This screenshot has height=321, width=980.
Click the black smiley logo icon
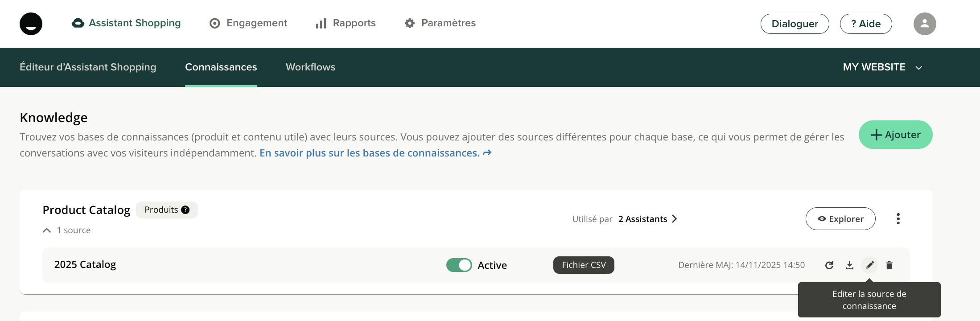pos(31,24)
